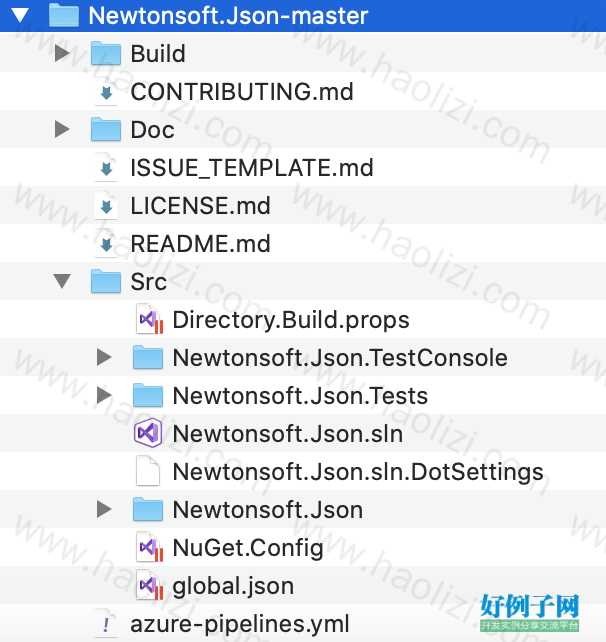Click the README.md markdown icon
Screen dimensions: 606x642
[x=106, y=244]
